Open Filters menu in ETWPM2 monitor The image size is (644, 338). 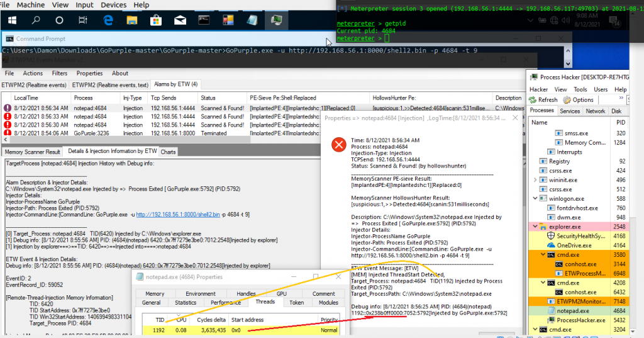[60, 73]
